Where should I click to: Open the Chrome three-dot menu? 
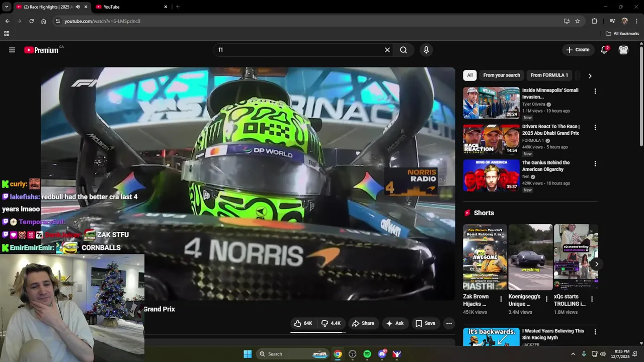tap(636, 21)
